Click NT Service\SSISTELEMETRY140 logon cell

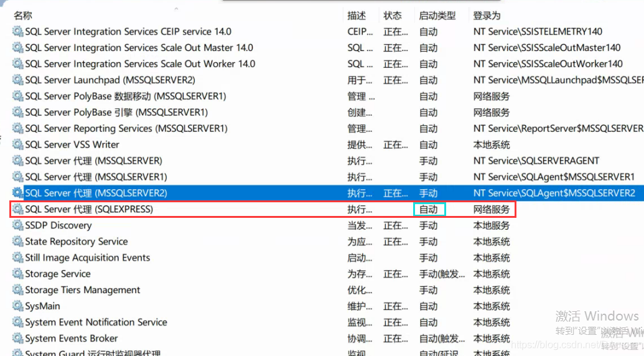(538, 31)
